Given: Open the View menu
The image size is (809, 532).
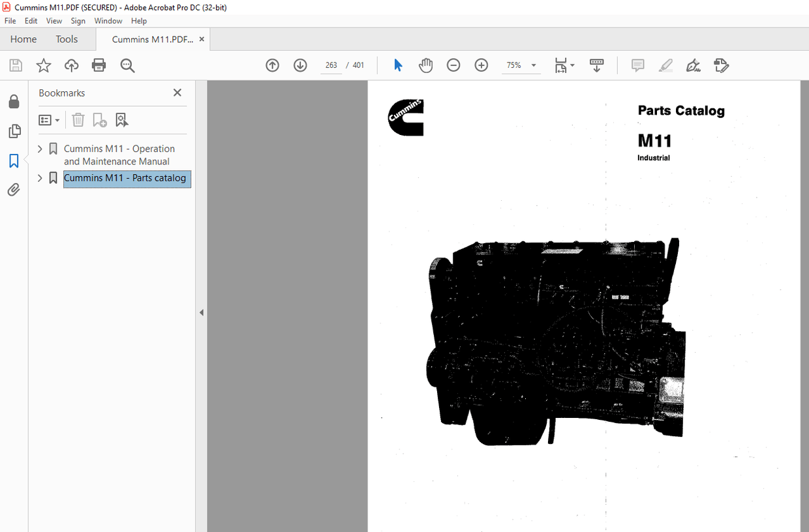Looking at the screenshot, I should pyautogui.click(x=54, y=20).
